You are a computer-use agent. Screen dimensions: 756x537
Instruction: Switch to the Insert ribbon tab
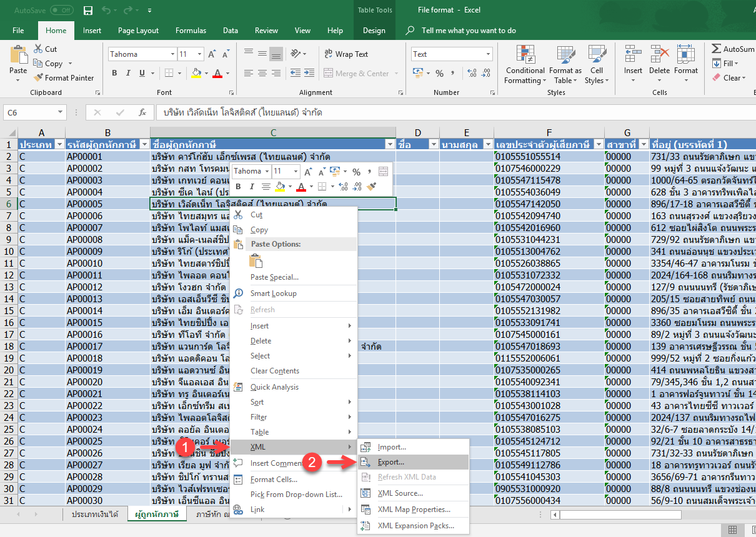pos(92,30)
